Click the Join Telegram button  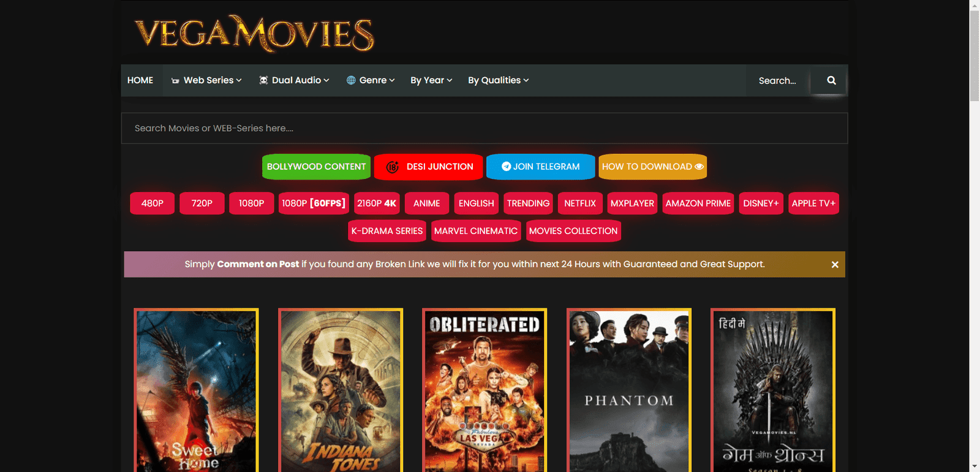coord(540,167)
